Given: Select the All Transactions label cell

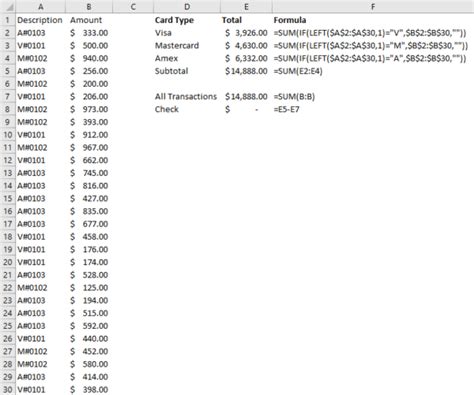Looking at the screenshot, I should (186, 96).
